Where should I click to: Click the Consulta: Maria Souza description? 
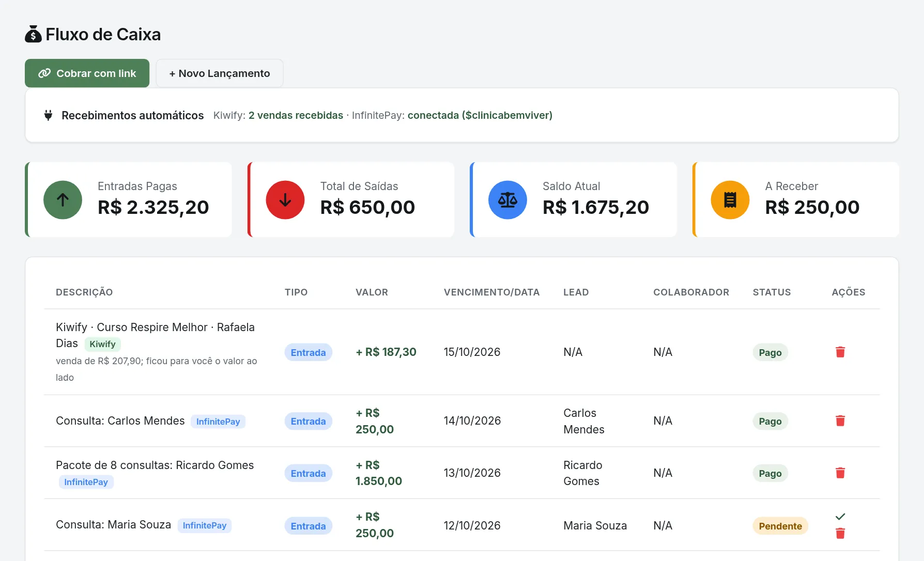[113, 525]
